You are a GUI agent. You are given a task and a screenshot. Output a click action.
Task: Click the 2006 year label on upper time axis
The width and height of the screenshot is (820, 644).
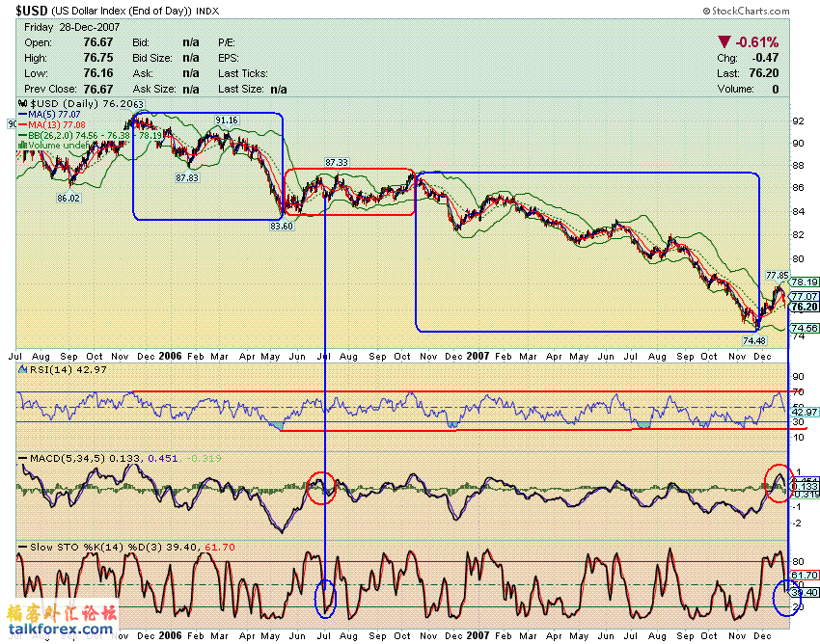(170, 356)
